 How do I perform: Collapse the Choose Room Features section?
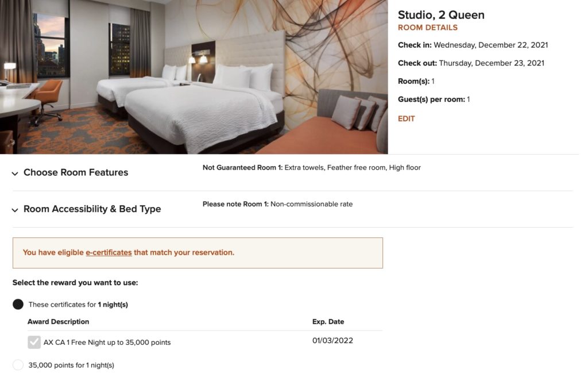[x=76, y=172]
